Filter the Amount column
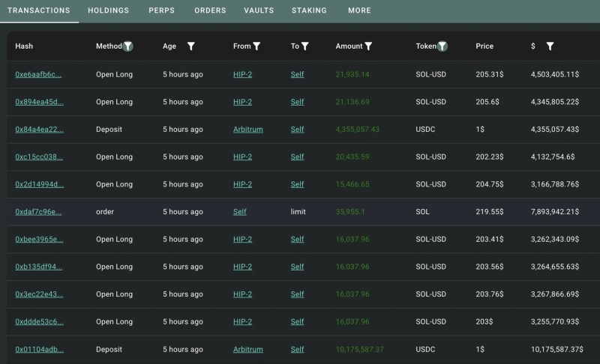Viewport: 600px width, 364px height. click(x=368, y=46)
